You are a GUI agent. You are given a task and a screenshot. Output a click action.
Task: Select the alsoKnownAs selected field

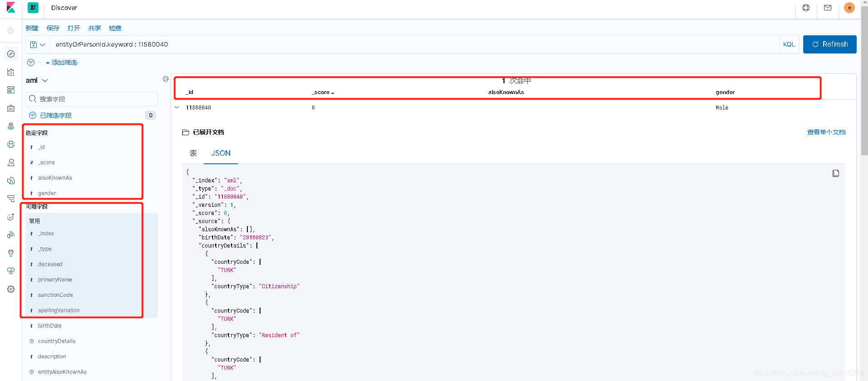pos(55,178)
